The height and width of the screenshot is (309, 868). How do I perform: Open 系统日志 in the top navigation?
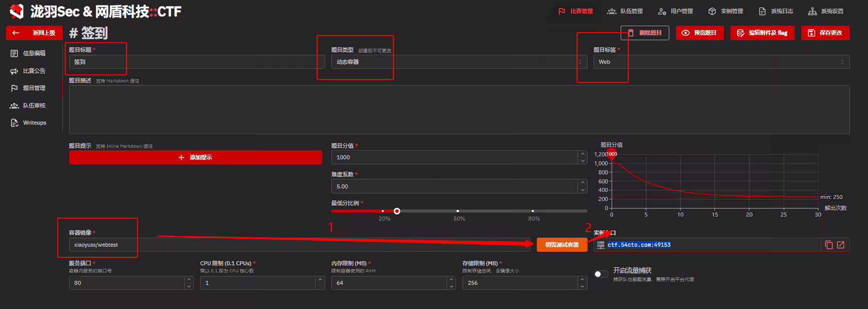pyautogui.click(x=776, y=11)
